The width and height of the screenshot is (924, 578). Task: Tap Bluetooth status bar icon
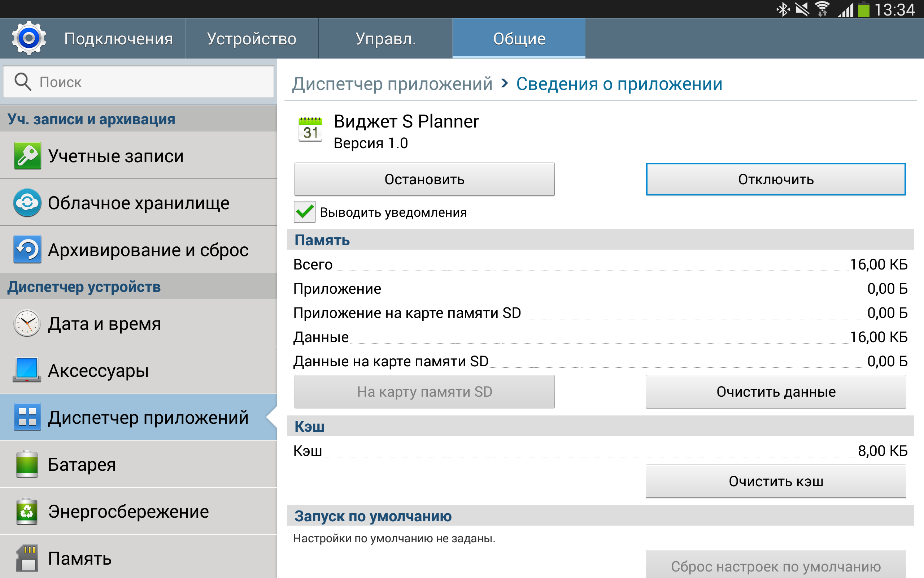coord(783,9)
